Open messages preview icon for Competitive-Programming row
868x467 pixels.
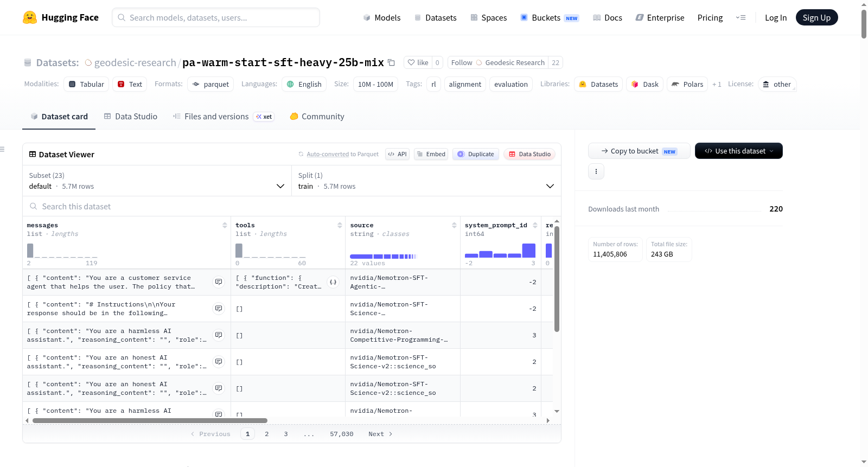coord(219,335)
